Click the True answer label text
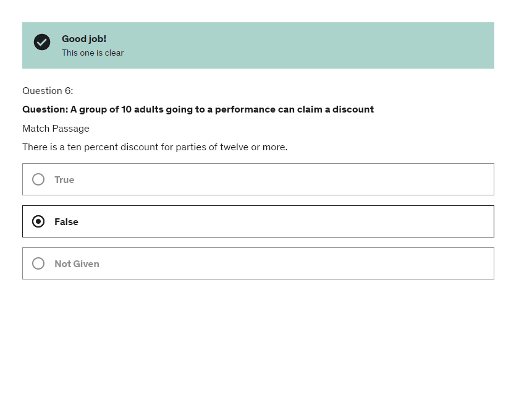This screenshot has width=532, height=405. point(64,180)
